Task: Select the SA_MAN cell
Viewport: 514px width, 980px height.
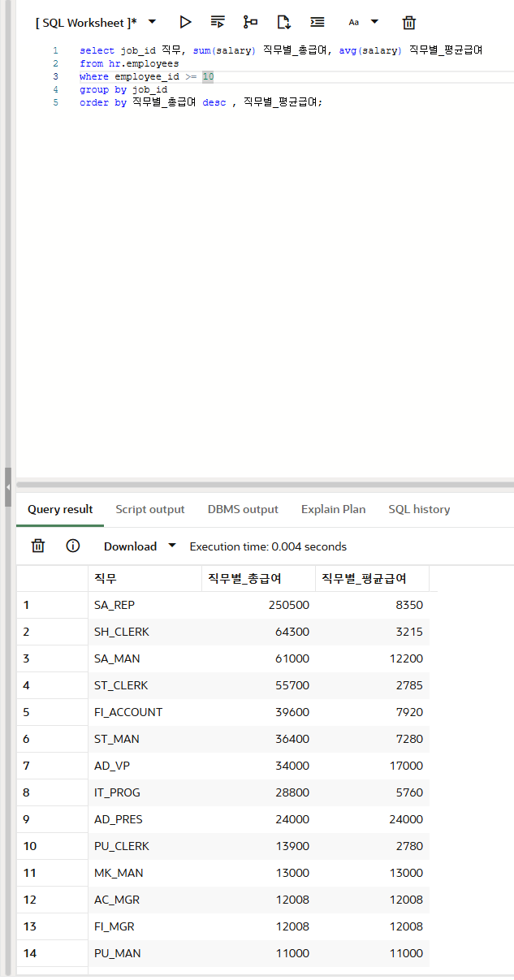Action: pyautogui.click(x=145, y=658)
